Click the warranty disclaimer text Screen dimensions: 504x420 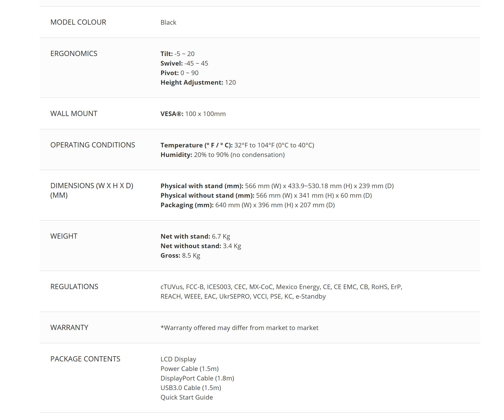[239, 328]
